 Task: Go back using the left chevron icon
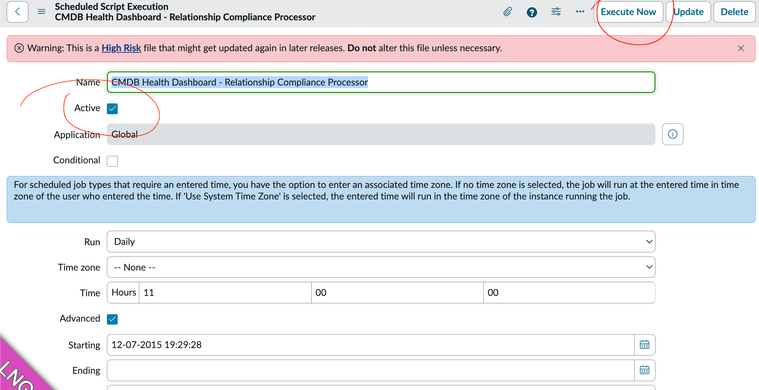click(17, 12)
